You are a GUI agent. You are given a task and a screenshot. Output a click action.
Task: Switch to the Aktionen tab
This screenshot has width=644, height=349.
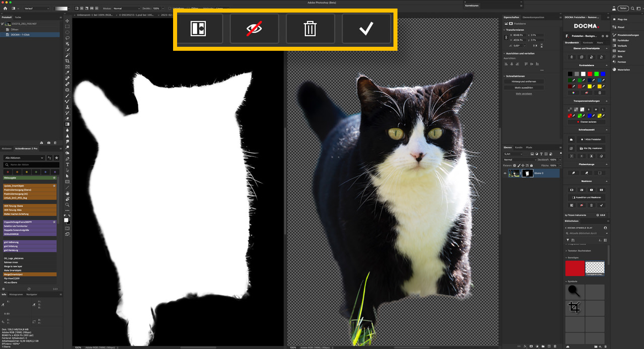6,149
